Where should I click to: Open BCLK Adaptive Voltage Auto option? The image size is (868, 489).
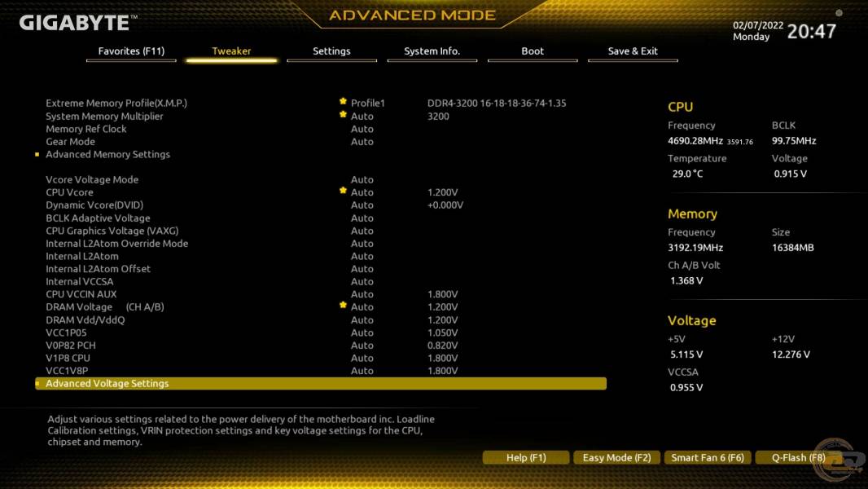[362, 218]
